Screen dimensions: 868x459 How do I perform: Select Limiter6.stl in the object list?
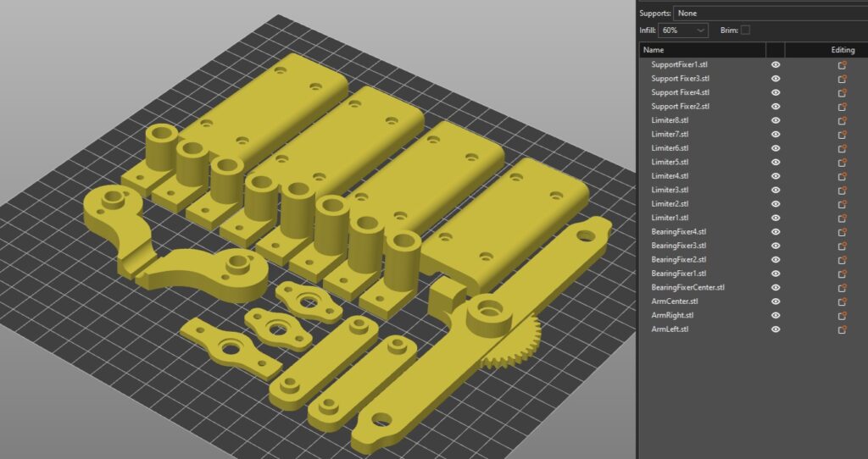pos(670,148)
